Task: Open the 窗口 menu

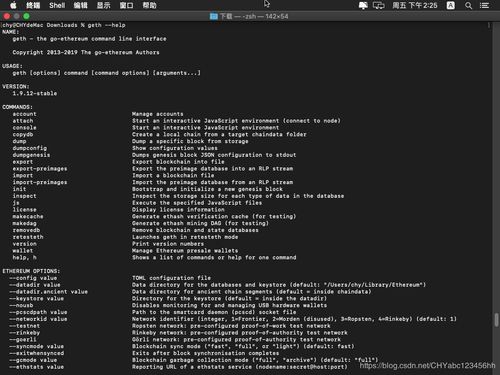Action: pyautogui.click(x=126, y=5)
